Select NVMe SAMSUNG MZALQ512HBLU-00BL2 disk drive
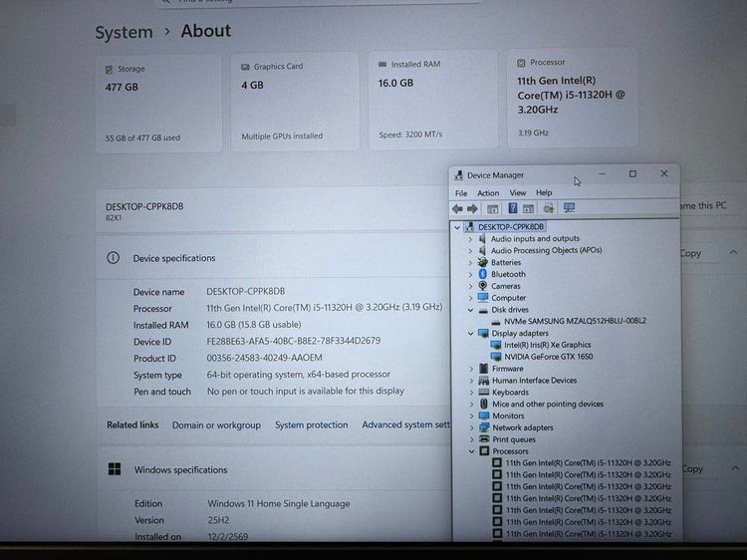This screenshot has width=747, height=560. (575, 321)
